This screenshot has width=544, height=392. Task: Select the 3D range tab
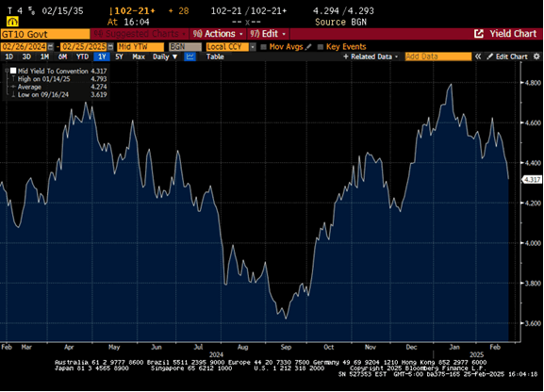(26, 57)
